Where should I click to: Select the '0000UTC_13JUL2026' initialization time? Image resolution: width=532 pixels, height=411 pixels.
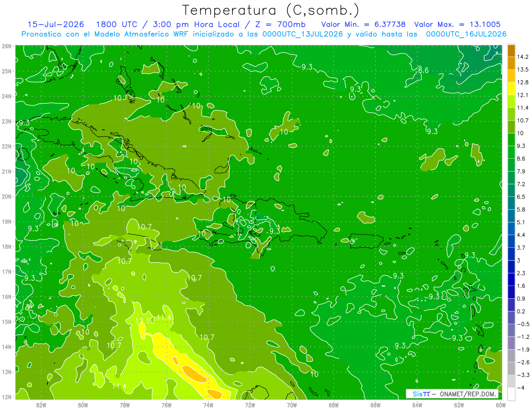[x=303, y=34]
